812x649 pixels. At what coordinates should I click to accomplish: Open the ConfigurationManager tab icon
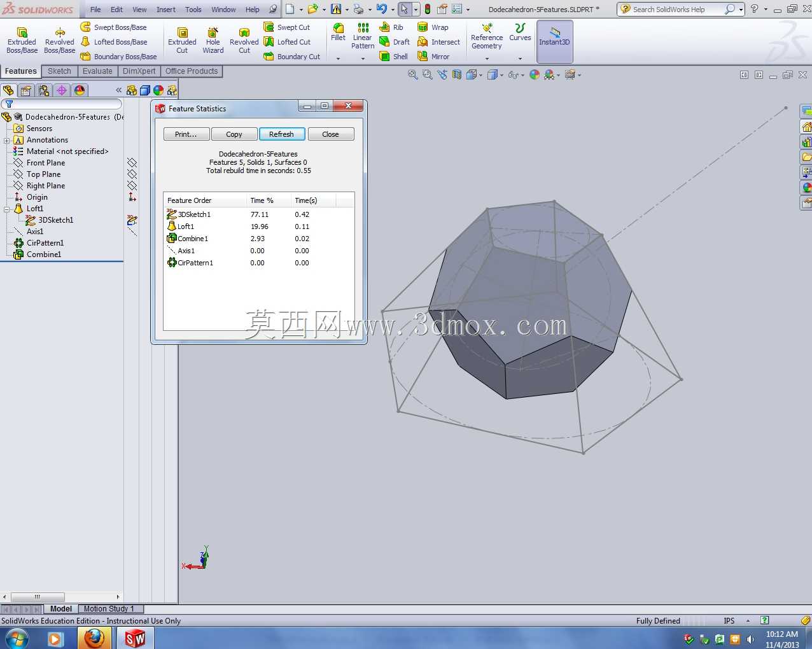click(44, 90)
